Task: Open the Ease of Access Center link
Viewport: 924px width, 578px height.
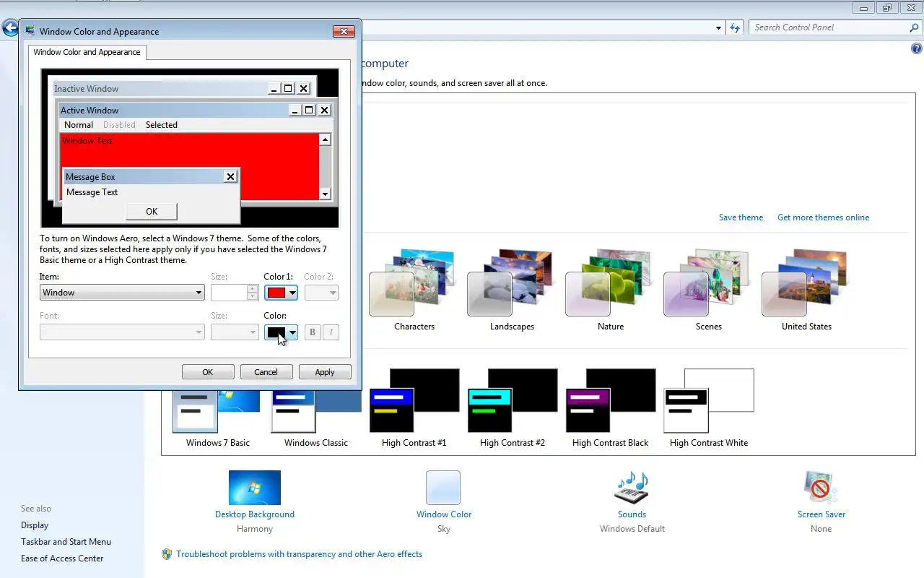Action: (62, 558)
